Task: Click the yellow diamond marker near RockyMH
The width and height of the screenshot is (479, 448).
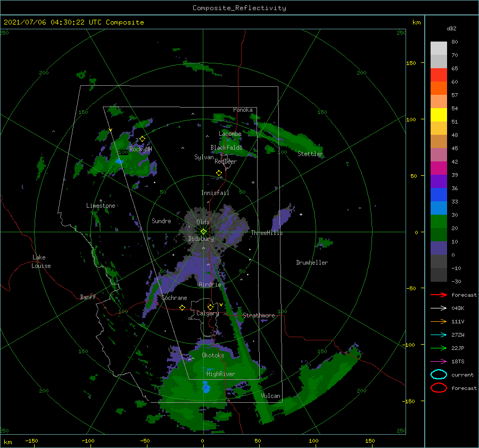Action: pyautogui.click(x=142, y=139)
